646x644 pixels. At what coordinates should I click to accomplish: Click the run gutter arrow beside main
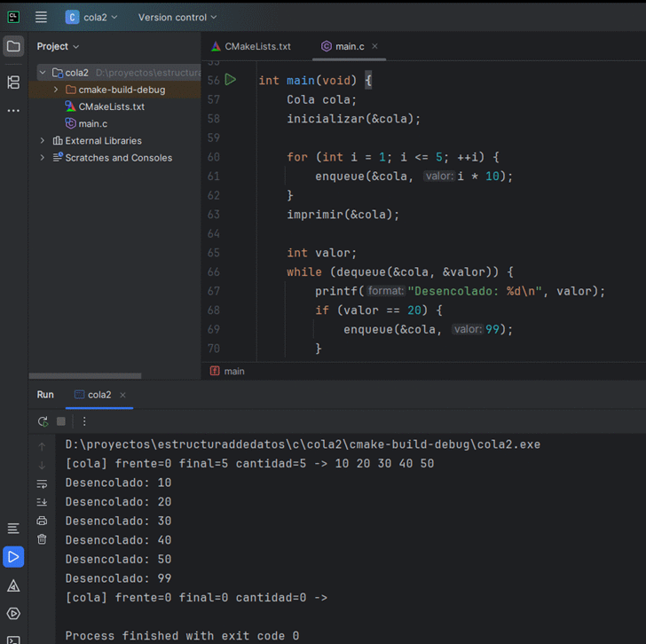point(231,80)
